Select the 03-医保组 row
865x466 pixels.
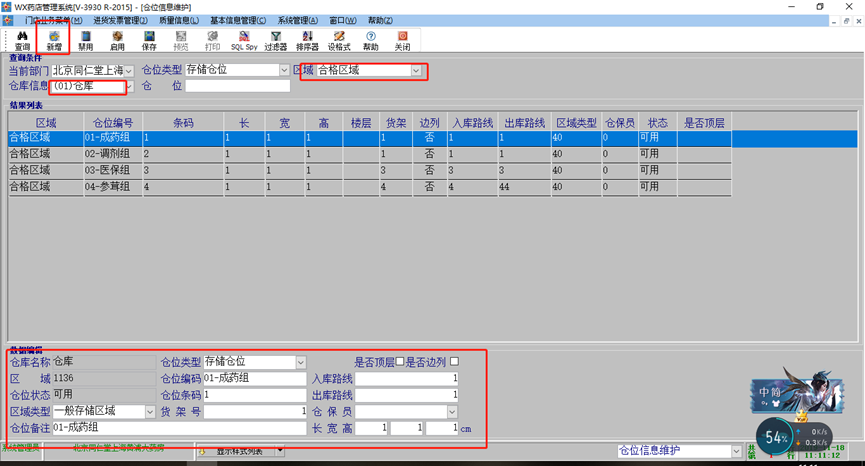point(370,170)
